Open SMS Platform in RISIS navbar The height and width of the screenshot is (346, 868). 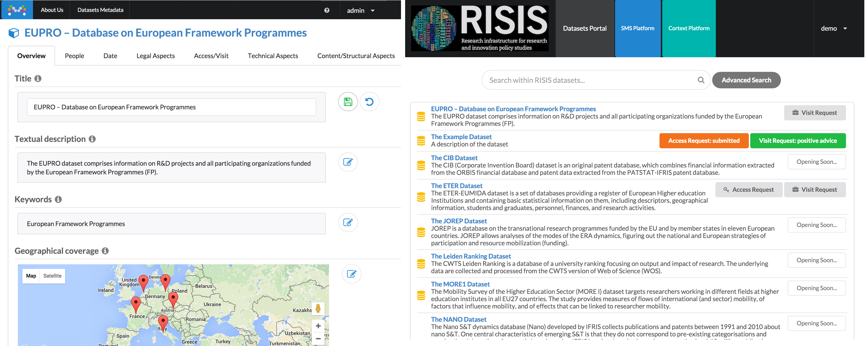(x=637, y=29)
